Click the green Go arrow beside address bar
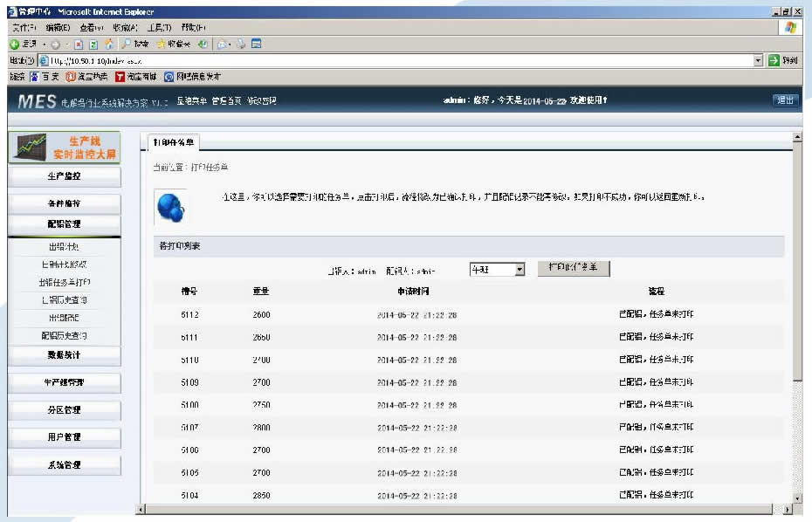 774,60
